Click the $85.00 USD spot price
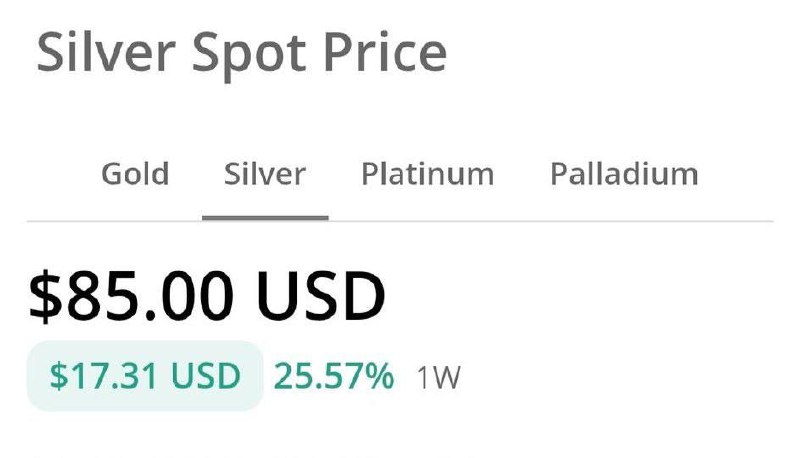 (207, 297)
